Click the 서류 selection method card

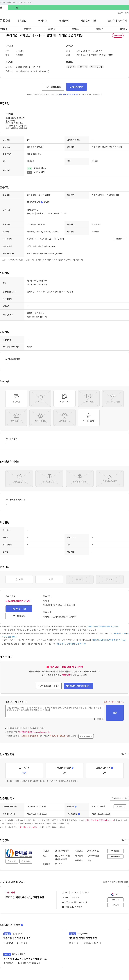[19, 579]
